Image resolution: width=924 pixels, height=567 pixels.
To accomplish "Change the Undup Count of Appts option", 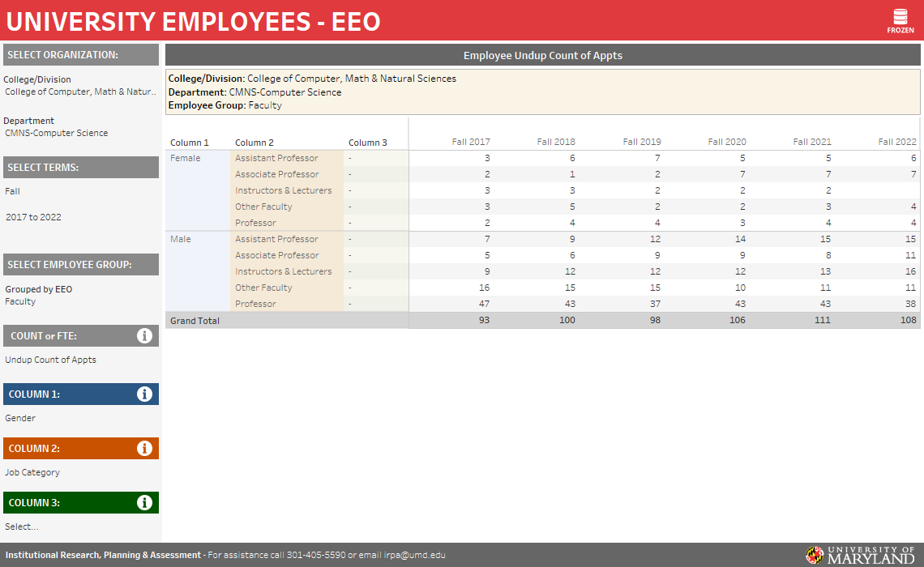I will coord(50,360).
